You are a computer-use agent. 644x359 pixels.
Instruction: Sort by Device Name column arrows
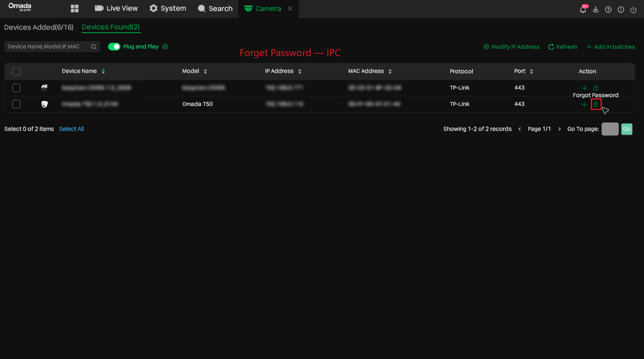[x=104, y=71]
